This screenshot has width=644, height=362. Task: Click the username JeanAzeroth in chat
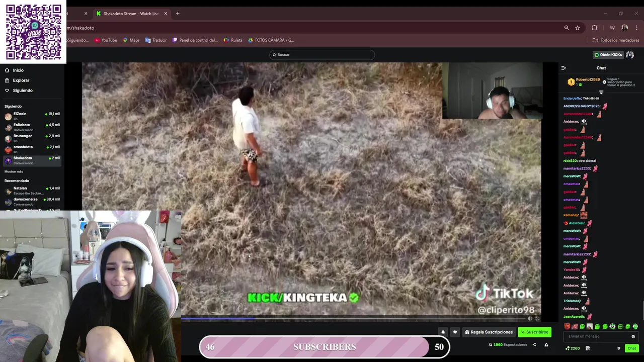tap(574, 317)
